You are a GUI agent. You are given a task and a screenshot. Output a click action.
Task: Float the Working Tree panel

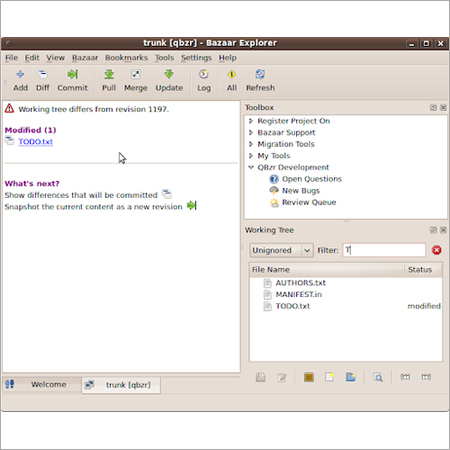coord(433,230)
